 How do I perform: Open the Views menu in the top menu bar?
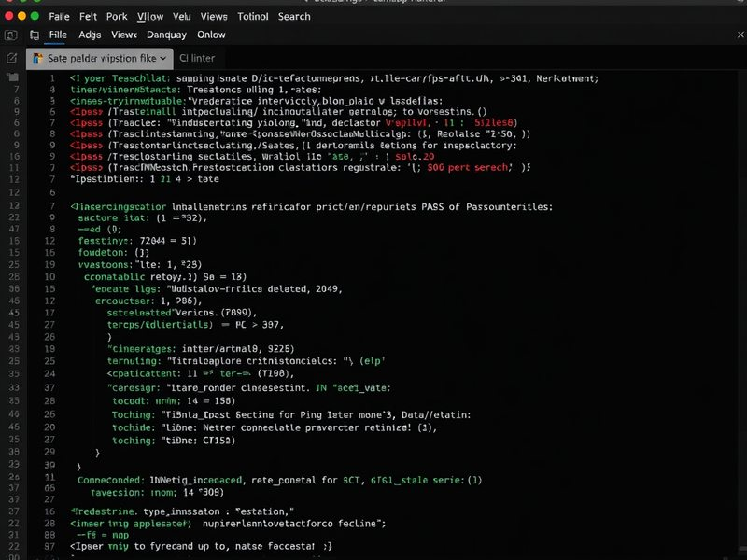pyautogui.click(x=214, y=17)
